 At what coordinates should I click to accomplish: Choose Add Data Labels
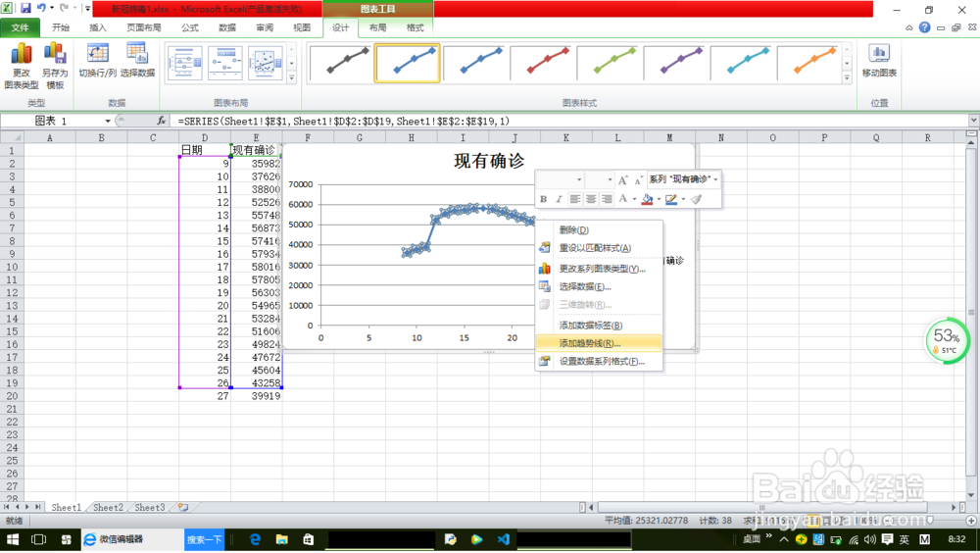(x=599, y=326)
